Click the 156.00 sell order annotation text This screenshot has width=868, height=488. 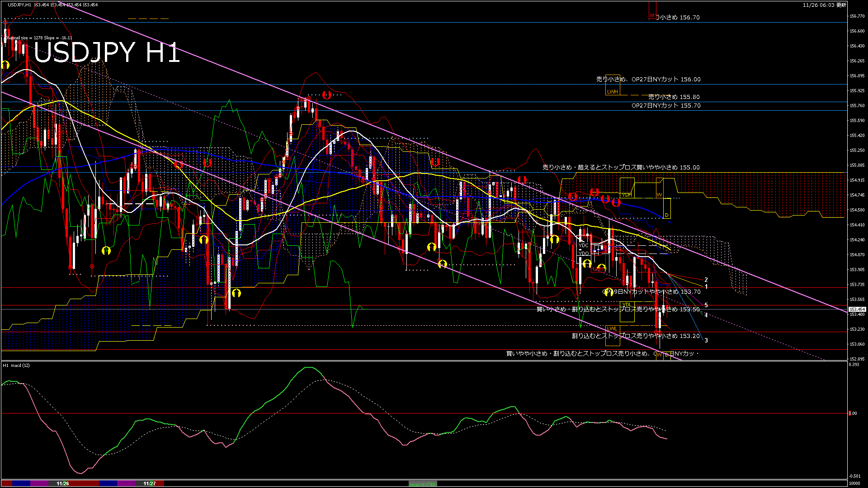648,79
